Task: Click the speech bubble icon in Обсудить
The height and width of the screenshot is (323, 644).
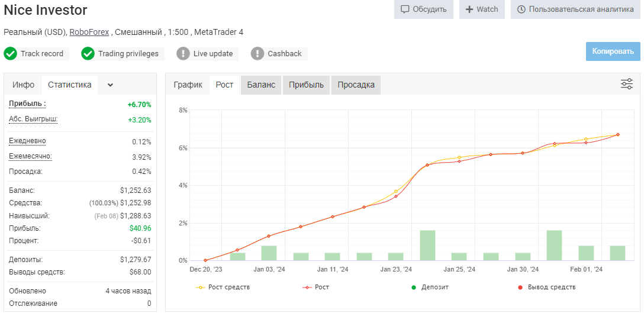Action: pos(405,9)
